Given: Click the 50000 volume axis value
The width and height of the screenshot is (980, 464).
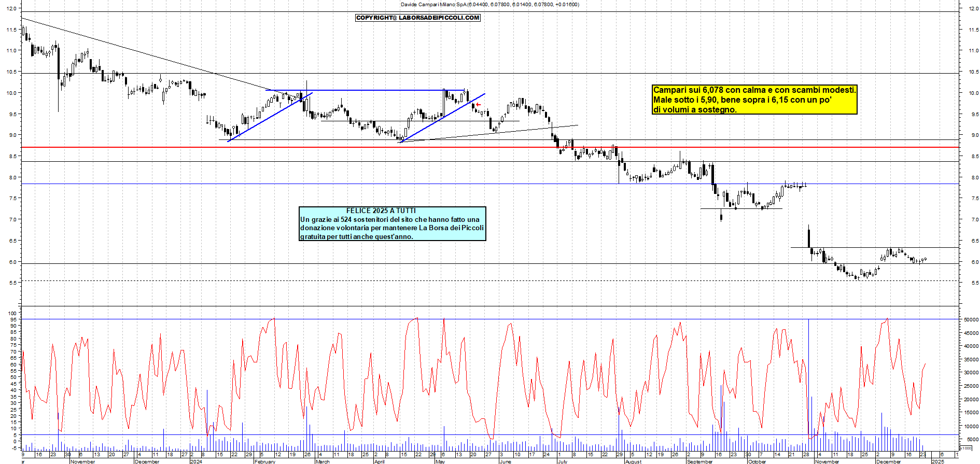Looking at the screenshot, I should click(971, 320).
